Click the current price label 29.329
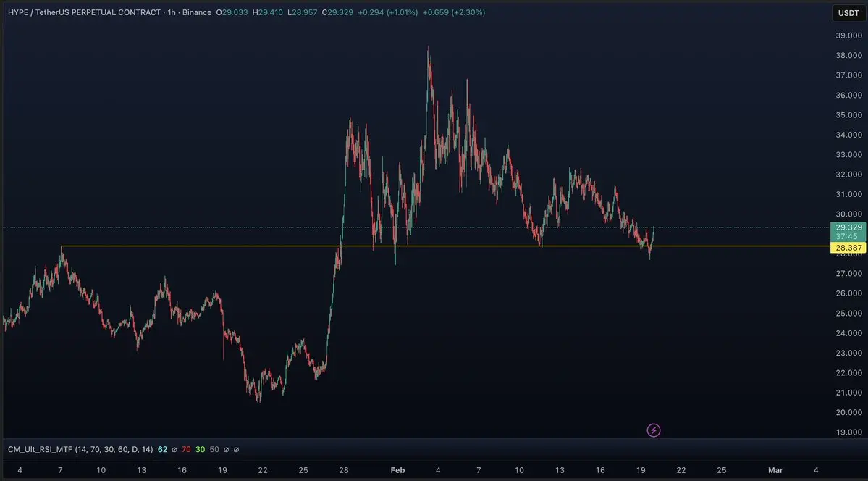The height and width of the screenshot is (481, 868). point(848,227)
